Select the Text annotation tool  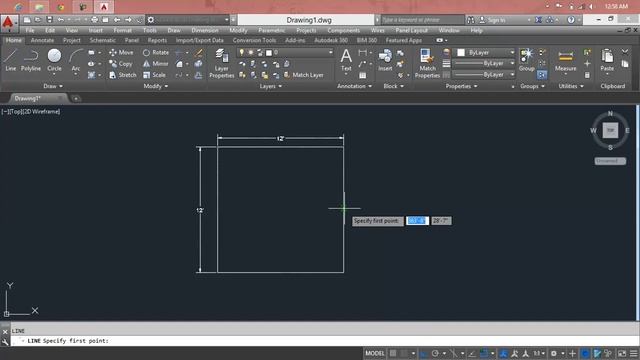point(346,60)
